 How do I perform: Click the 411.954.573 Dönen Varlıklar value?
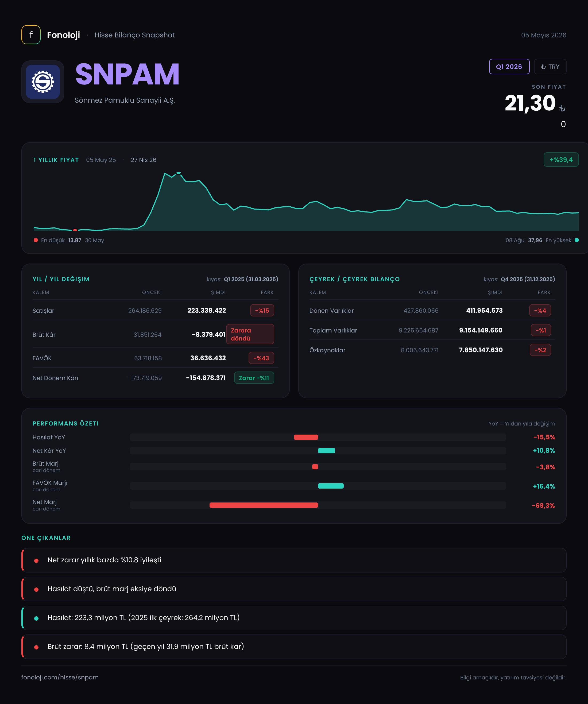point(484,310)
